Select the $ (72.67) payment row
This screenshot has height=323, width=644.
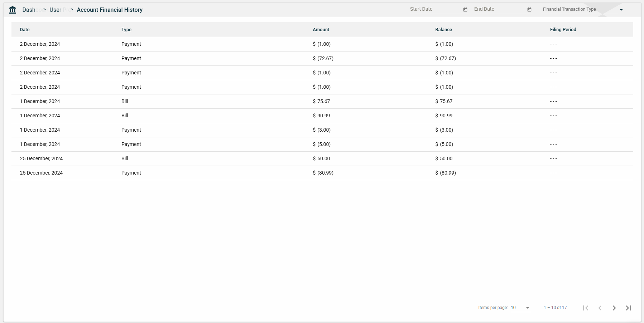point(322,58)
